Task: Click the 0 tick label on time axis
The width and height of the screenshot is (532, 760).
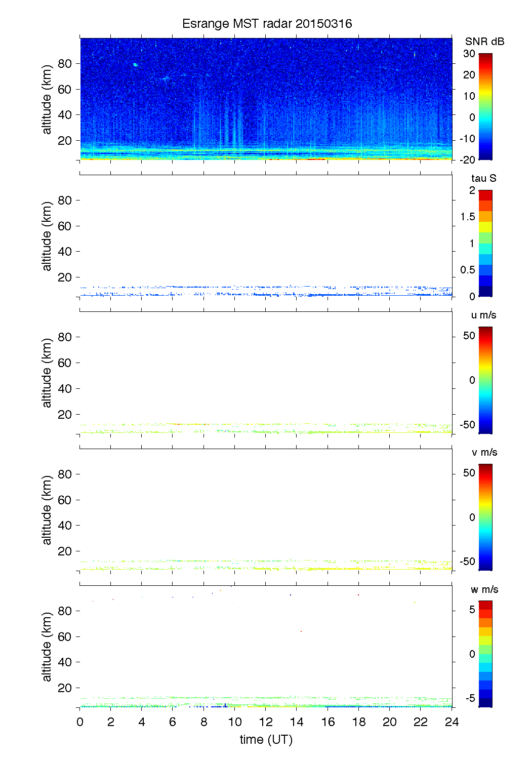Action: point(80,722)
